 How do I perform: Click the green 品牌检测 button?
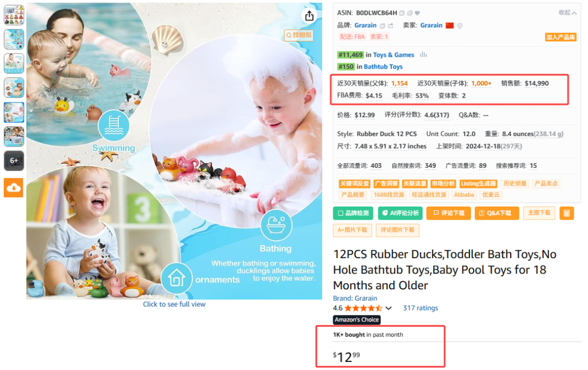[x=353, y=213]
